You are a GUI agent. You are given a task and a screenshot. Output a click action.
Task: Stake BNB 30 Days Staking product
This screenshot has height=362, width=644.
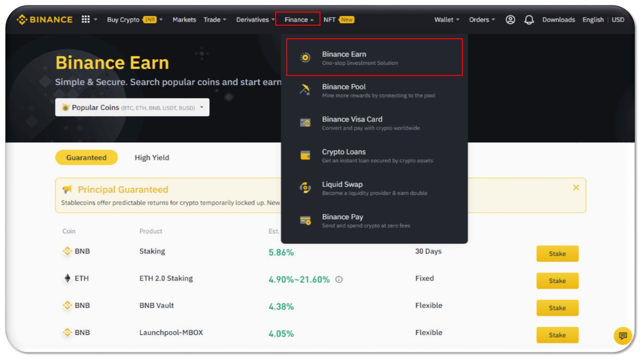(x=557, y=253)
